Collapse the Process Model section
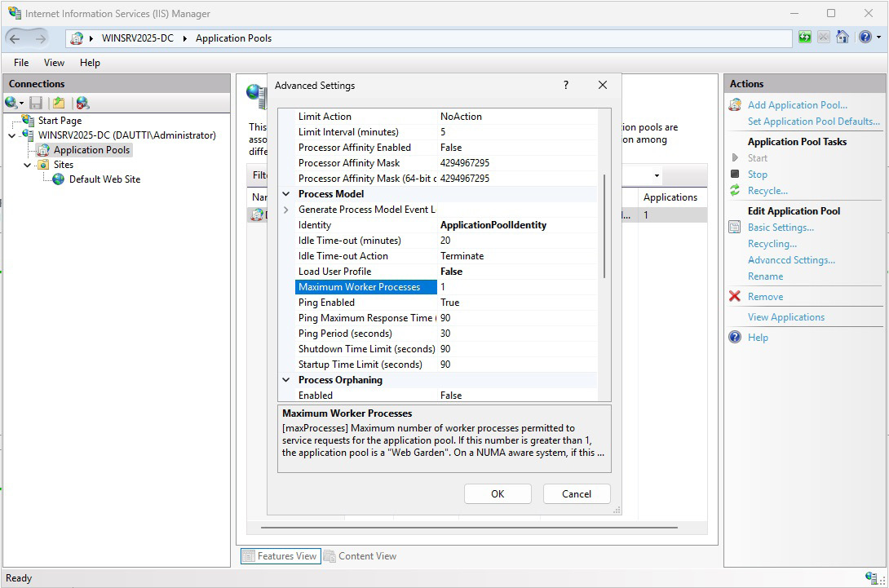The image size is (889, 588). click(x=286, y=194)
